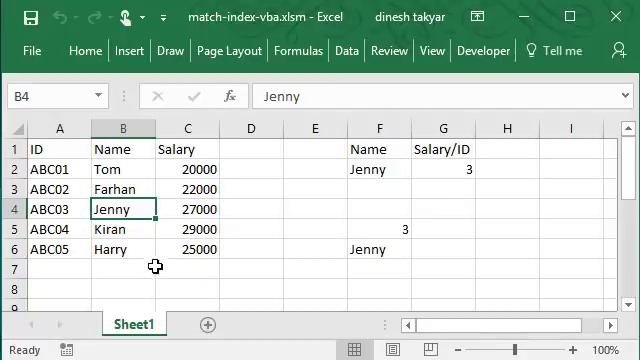
Task: Switch to Normal view icon
Action: click(354, 350)
